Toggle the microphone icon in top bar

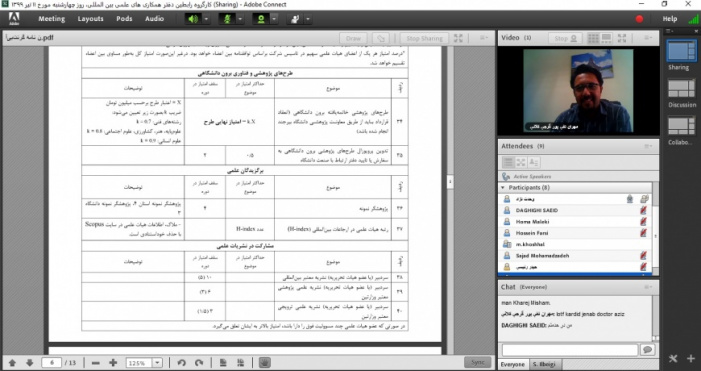pyautogui.click(x=227, y=19)
